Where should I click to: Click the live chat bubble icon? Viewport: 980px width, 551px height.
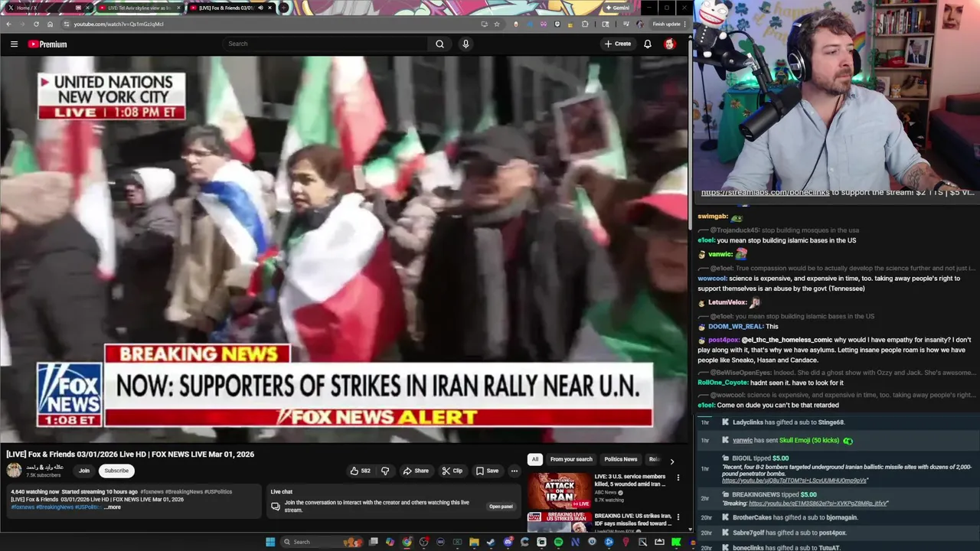pyautogui.click(x=276, y=506)
